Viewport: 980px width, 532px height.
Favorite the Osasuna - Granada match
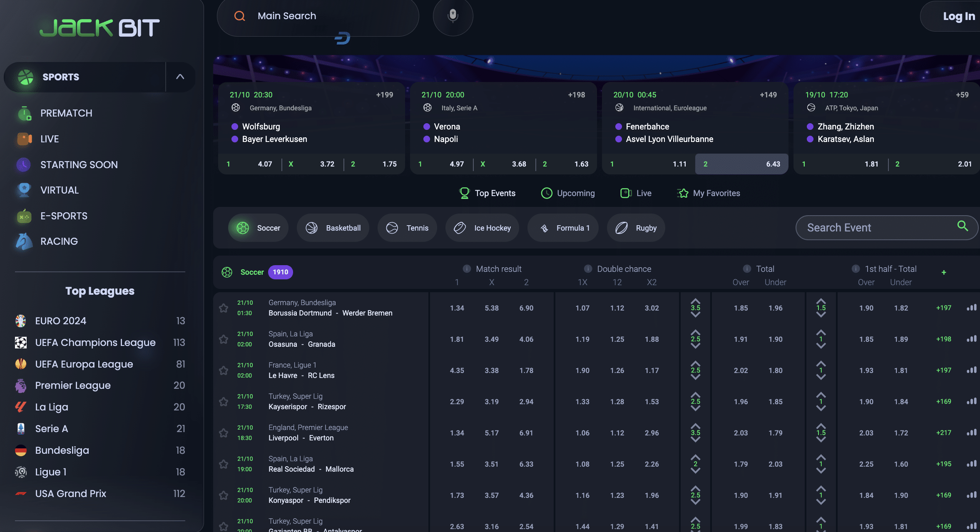point(224,339)
